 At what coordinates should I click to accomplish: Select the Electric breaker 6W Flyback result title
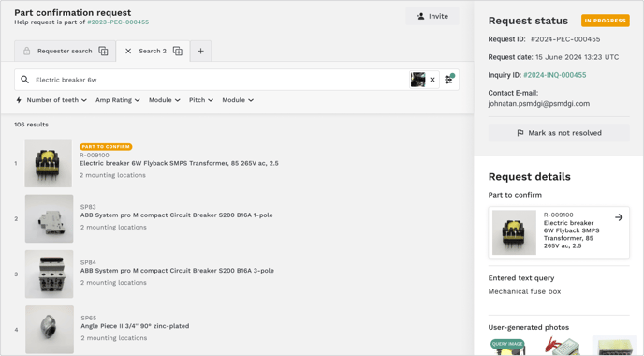(x=179, y=163)
